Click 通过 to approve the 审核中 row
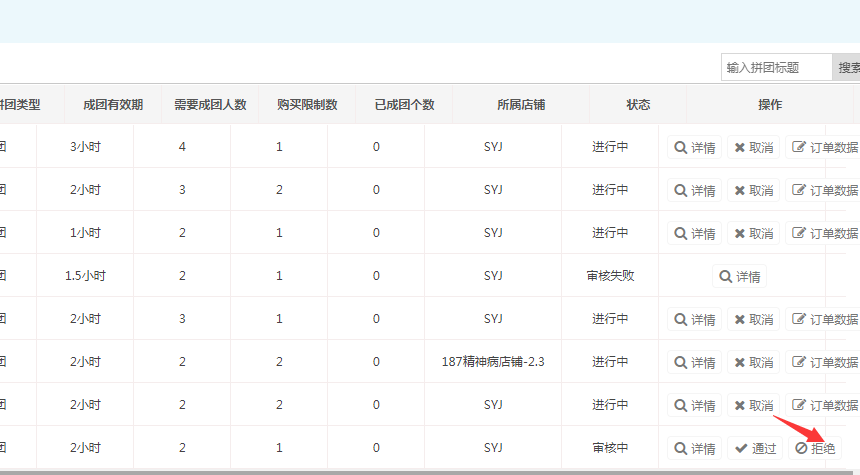 click(x=754, y=449)
